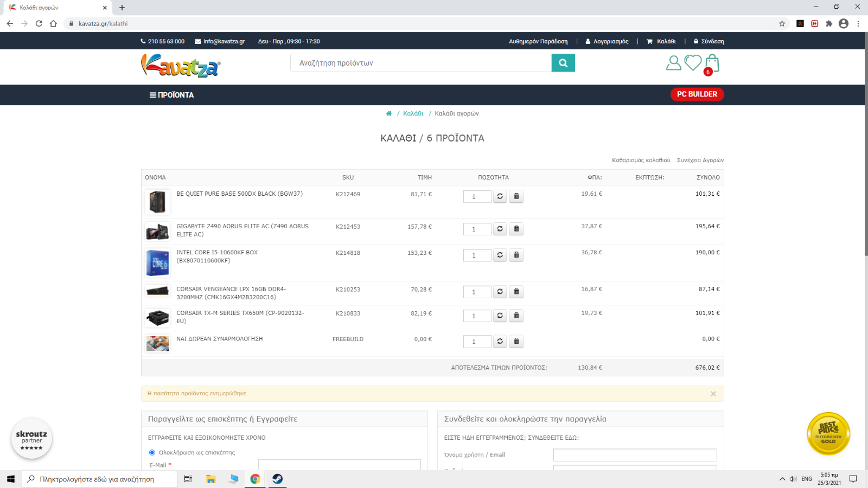Refresh quantity for BE QUIET PURE BASE 500DX

click(x=500, y=196)
